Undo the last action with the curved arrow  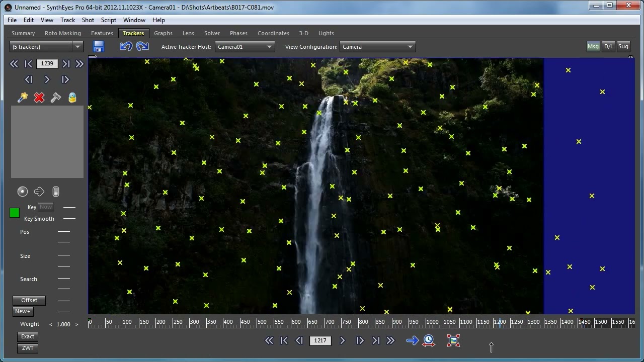click(126, 47)
